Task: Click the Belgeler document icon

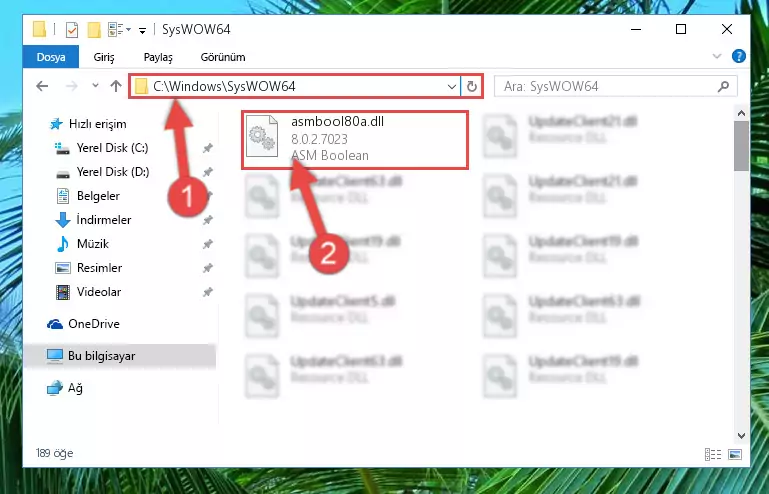Action: click(63, 196)
